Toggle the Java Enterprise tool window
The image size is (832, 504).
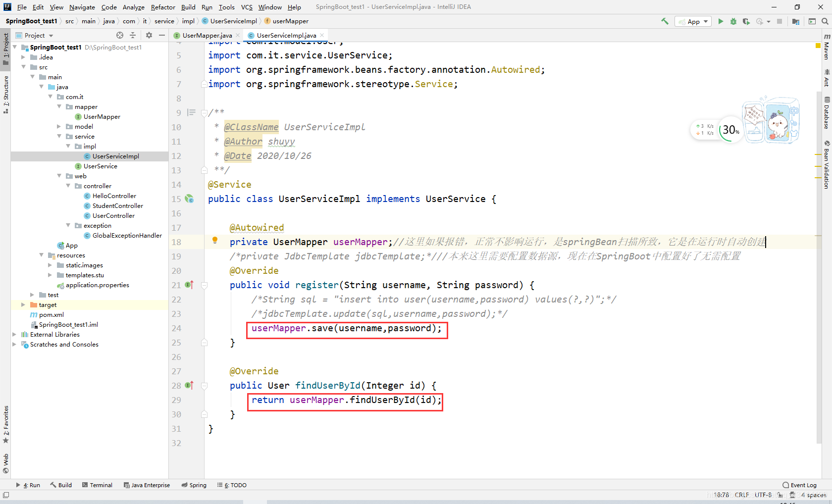pyautogui.click(x=147, y=485)
